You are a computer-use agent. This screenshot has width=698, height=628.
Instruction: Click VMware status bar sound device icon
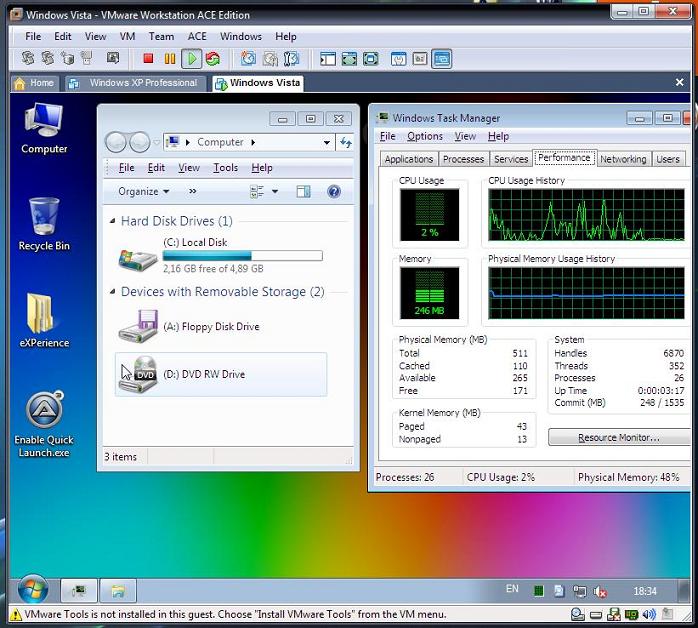[649, 615]
